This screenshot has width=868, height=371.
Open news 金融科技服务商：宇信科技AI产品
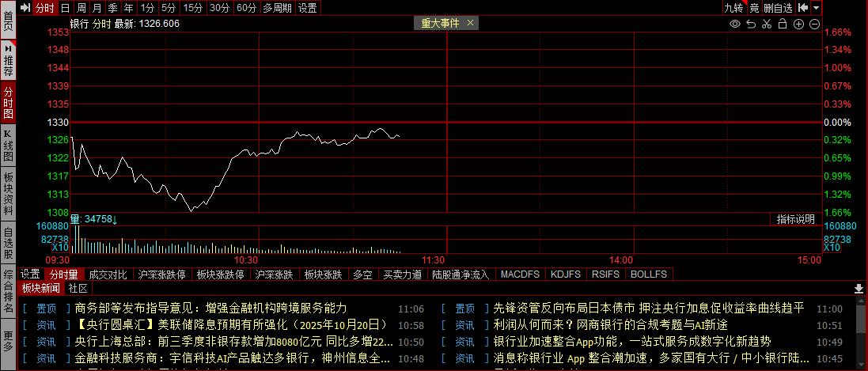tap(234, 358)
